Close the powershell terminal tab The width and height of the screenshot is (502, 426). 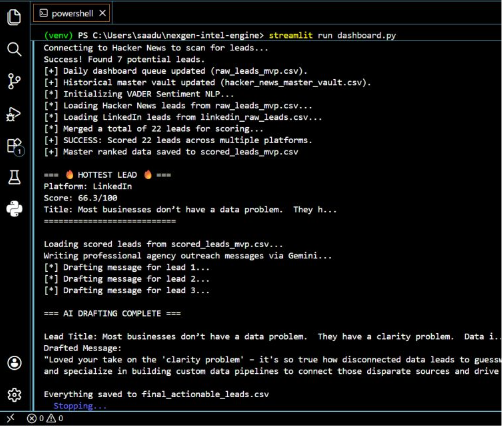[x=103, y=13]
